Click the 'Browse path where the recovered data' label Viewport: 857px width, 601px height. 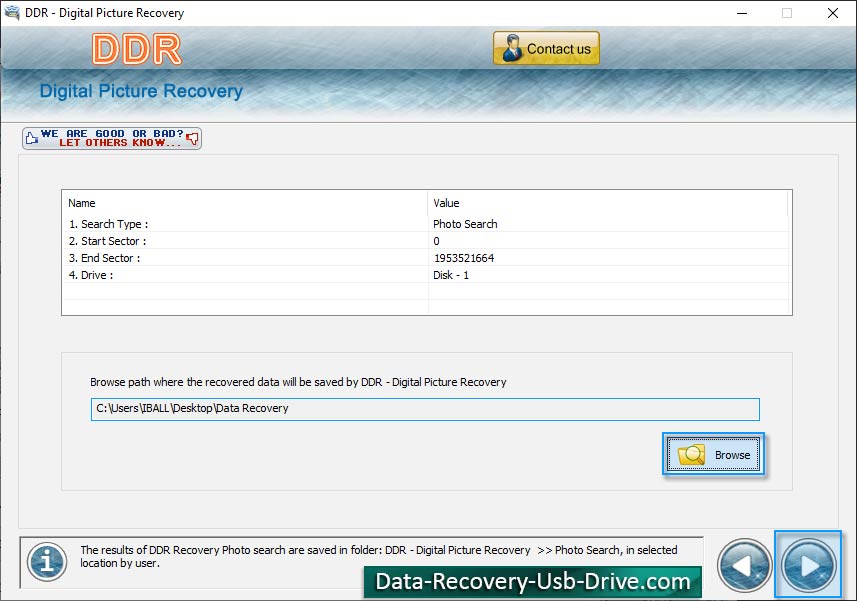[x=298, y=382]
